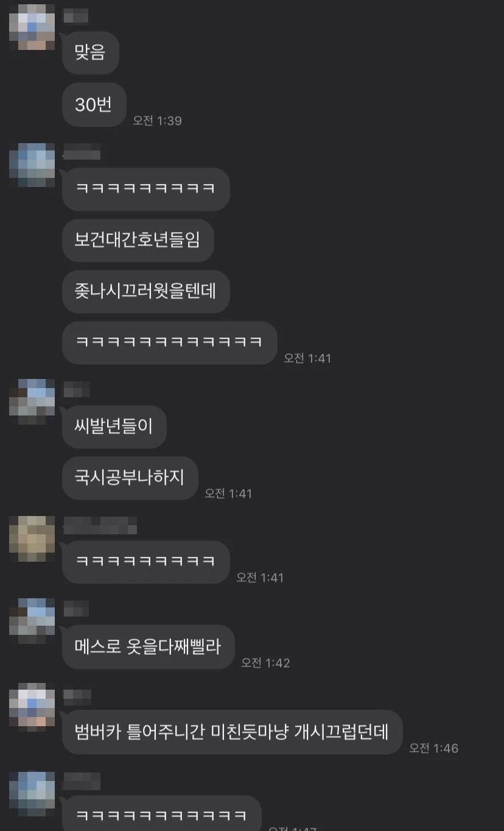The image size is (504, 831).
Task: Open the avatar of the "국시공부나하지" sender
Action: 32,401
